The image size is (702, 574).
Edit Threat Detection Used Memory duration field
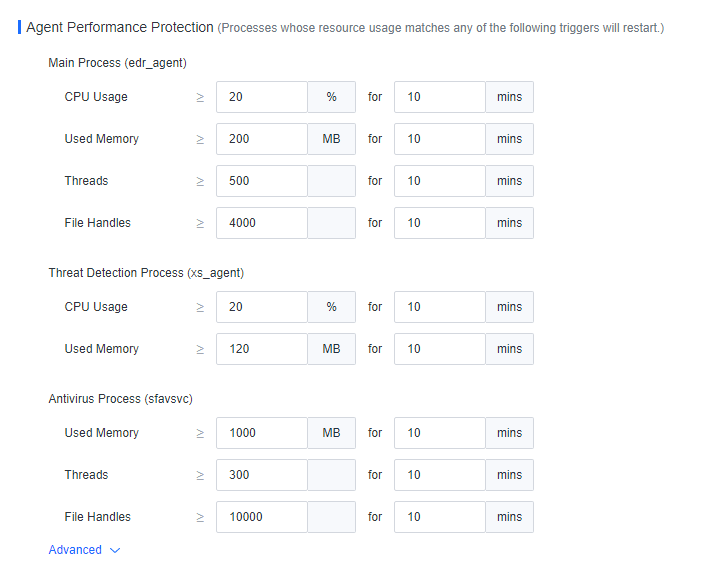click(x=439, y=349)
